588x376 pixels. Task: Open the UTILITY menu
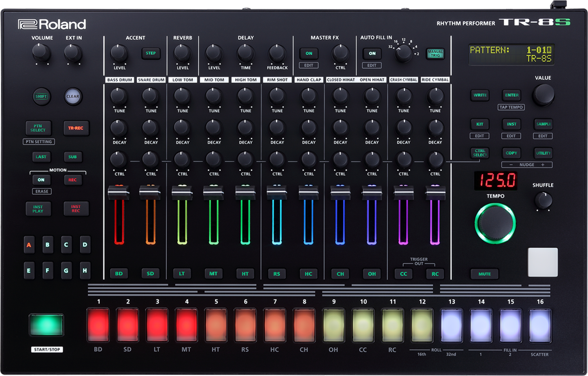[543, 153]
